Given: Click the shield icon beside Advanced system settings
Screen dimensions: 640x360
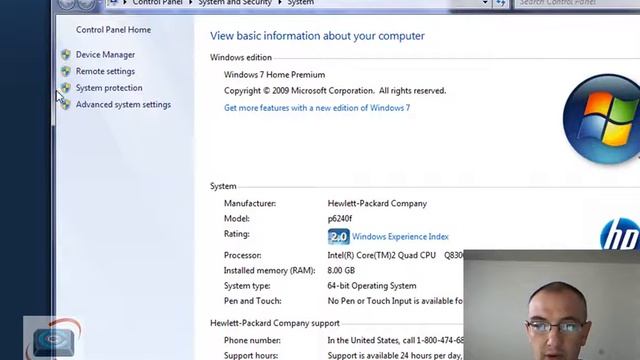Looking at the screenshot, I should 66,104.
